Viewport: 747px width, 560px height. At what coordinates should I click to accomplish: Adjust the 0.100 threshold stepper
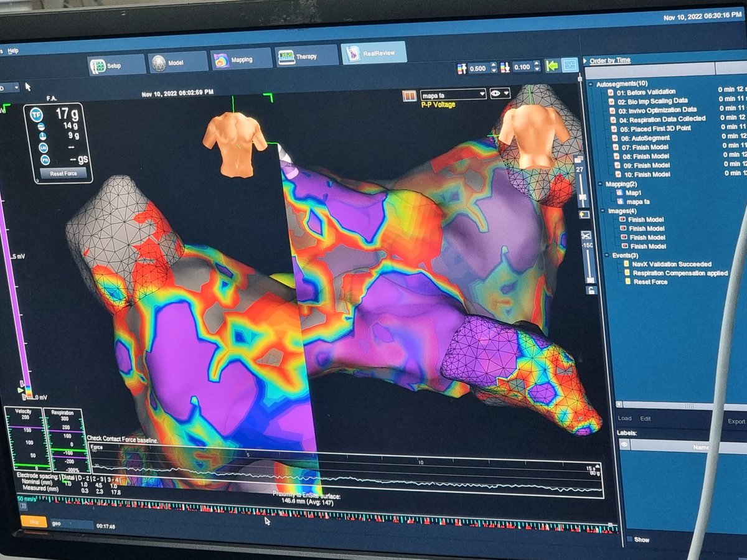pyautogui.click(x=537, y=67)
